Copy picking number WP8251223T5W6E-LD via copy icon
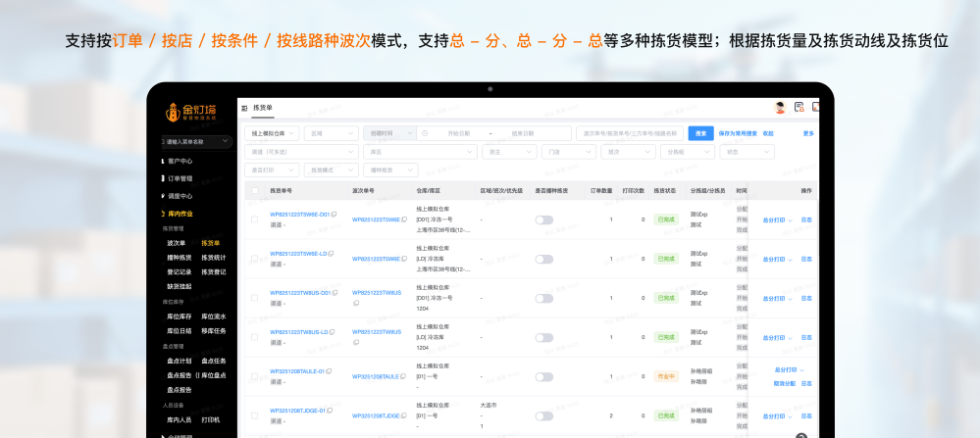This screenshot has width=980, height=438. [x=332, y=254]
